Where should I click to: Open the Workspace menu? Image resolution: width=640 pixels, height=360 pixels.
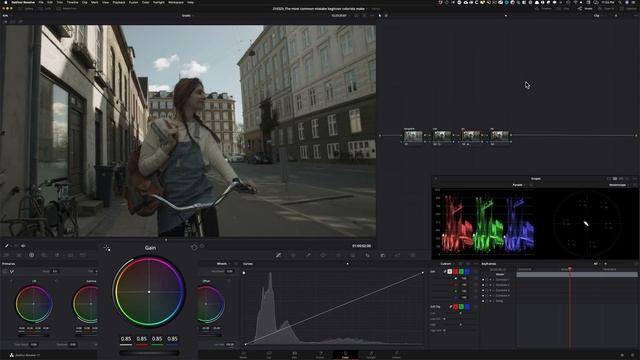pos(176,2)
